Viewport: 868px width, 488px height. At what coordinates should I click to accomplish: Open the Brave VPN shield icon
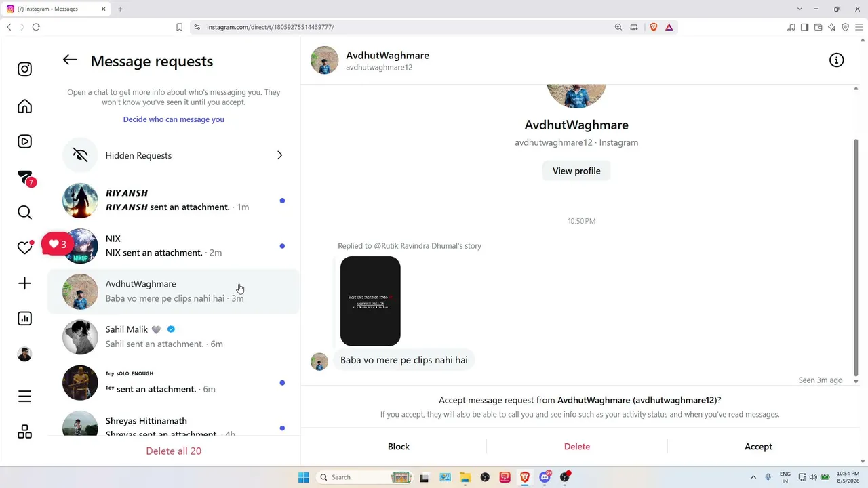tap(845, 27)
